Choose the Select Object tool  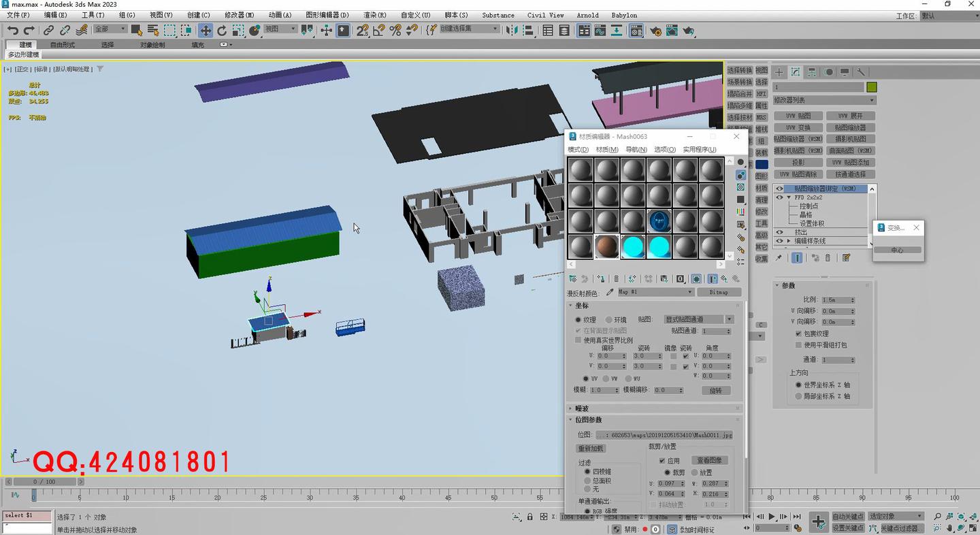[x=137, y=30]
